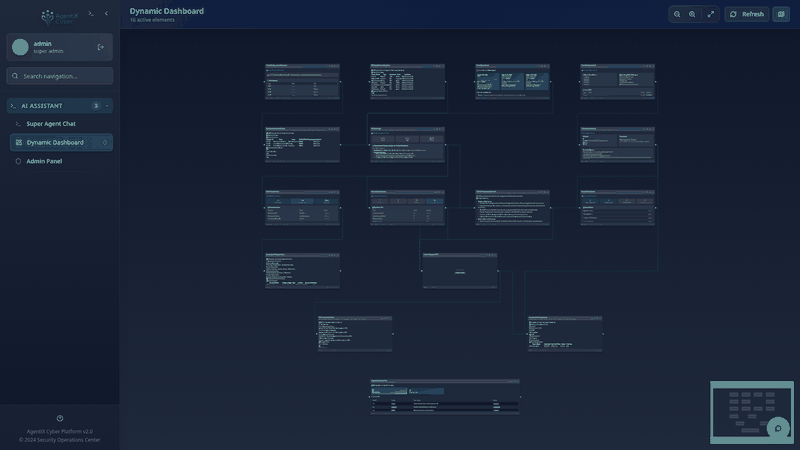Viewport: 800px width, 450px height.
Task: Click the canvas minimap overview
Action: (752, 412)
